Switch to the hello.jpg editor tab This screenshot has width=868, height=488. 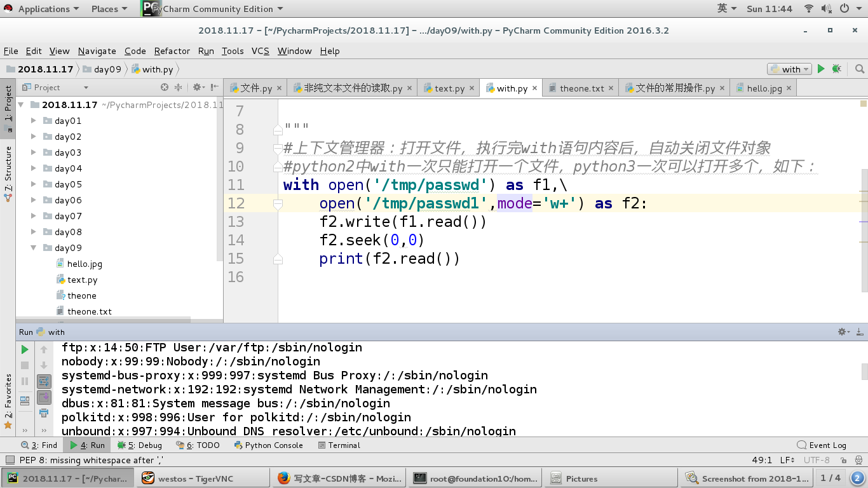click(x=764, y=88)
